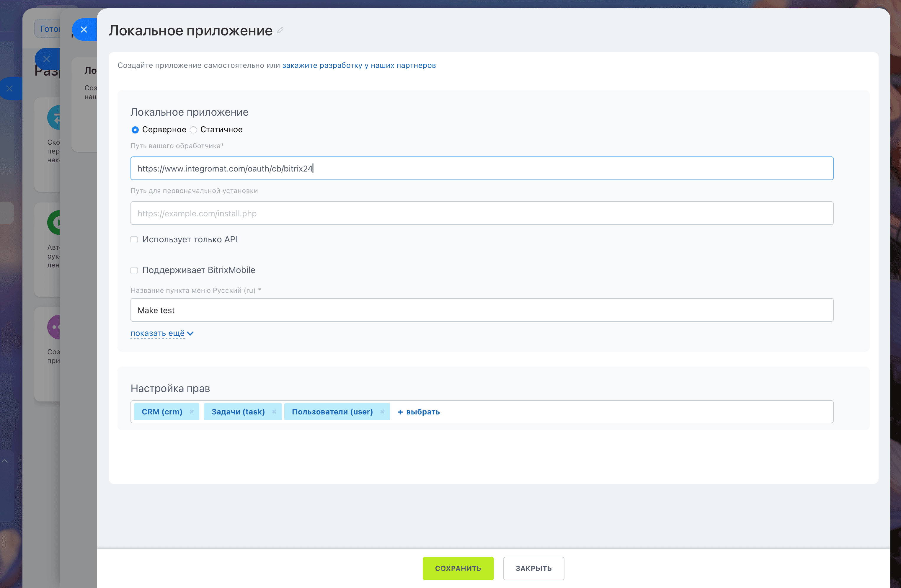Enable the 'Использует только API' checkbox
The height and width of the screenshot is (588, 901).
(x=134, y=239)
